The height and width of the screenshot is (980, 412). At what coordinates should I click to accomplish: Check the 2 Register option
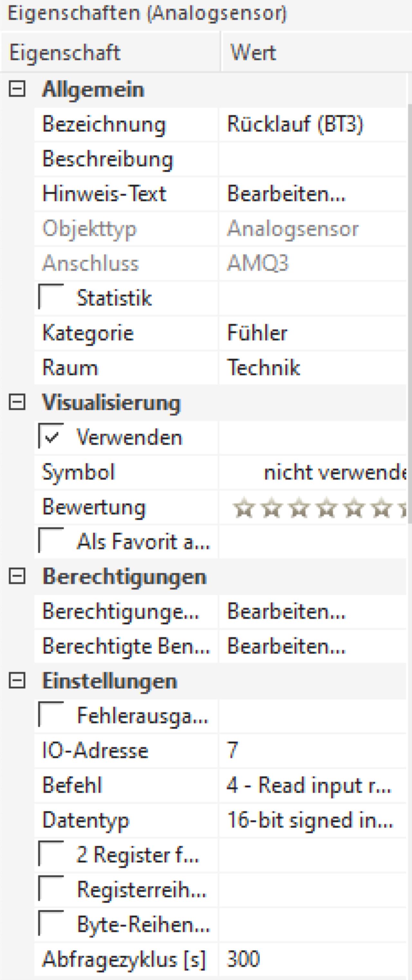point(51,854)
